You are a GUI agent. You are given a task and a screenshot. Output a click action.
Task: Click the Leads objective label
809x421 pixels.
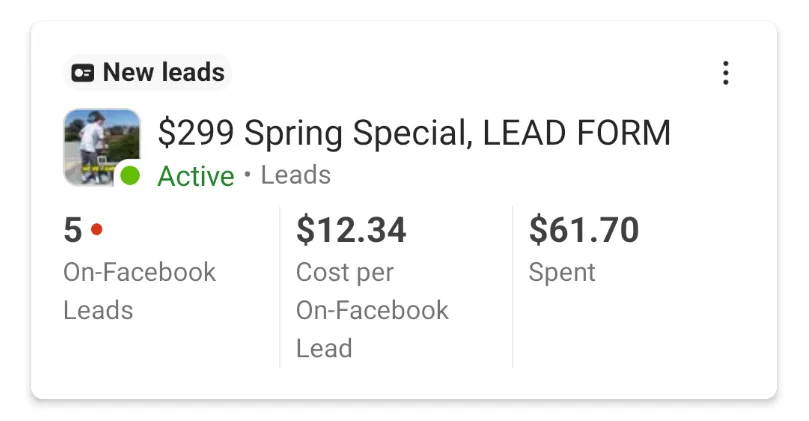pos(296,175)
